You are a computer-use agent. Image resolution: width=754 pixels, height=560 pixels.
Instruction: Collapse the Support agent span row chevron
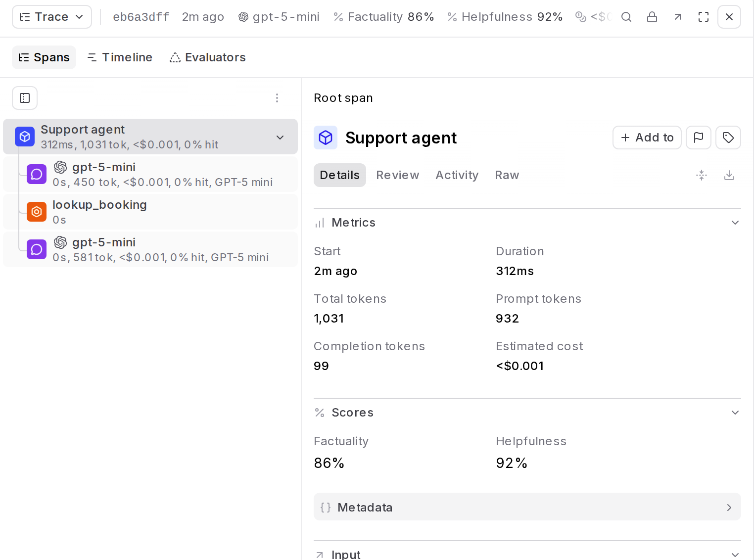point(280,137)
